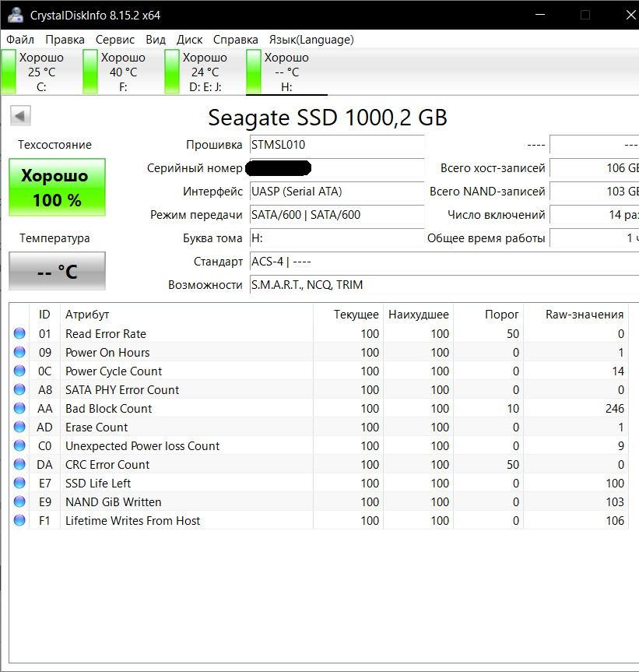Select the H: disk tab
This screenshot has height=672, width=639.
pos(286,72)
